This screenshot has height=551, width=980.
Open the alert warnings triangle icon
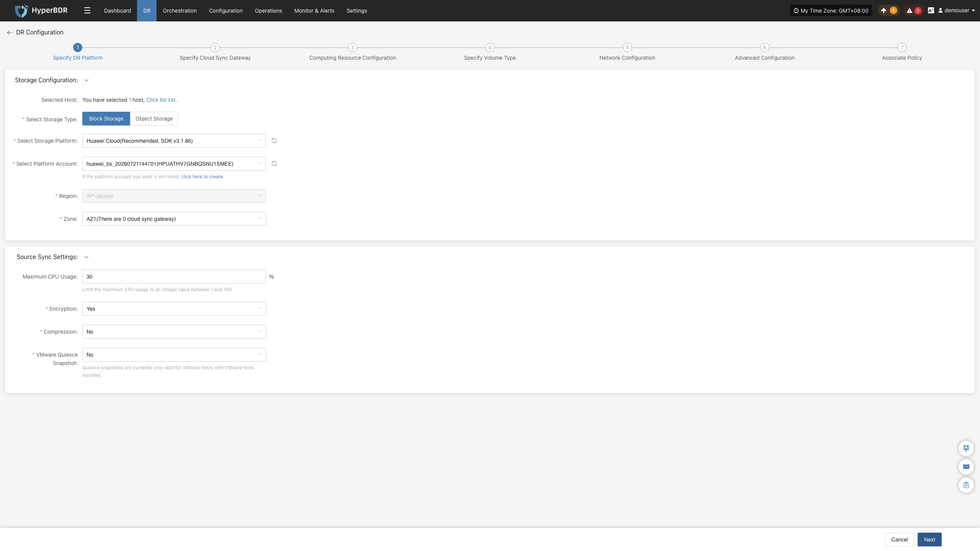[x=910, y=11]
